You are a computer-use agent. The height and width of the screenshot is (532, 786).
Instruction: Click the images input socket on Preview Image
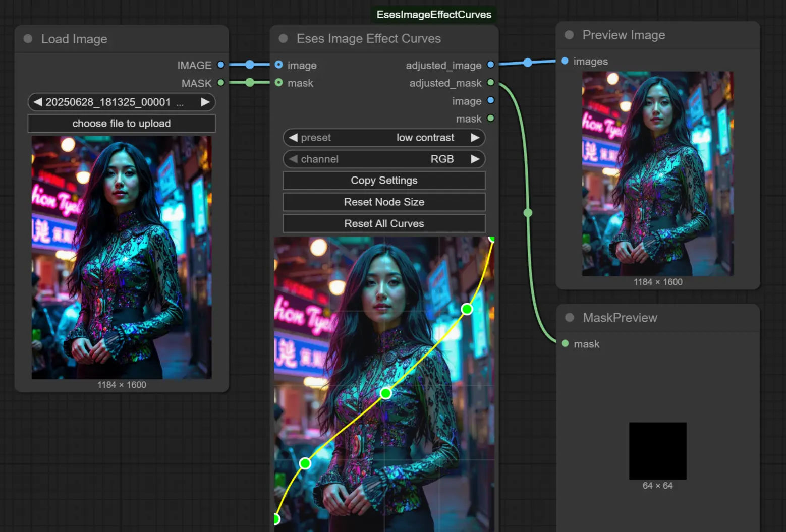click(x=565, y=61)
